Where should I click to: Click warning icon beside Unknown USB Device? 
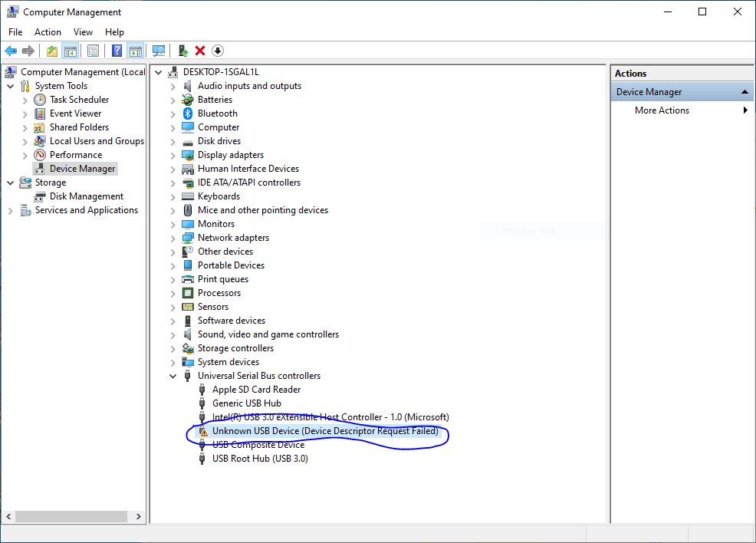tap(203, 431)
